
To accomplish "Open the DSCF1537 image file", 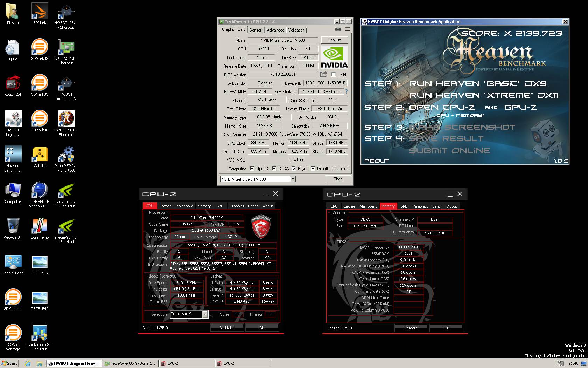I will [40, 265].
